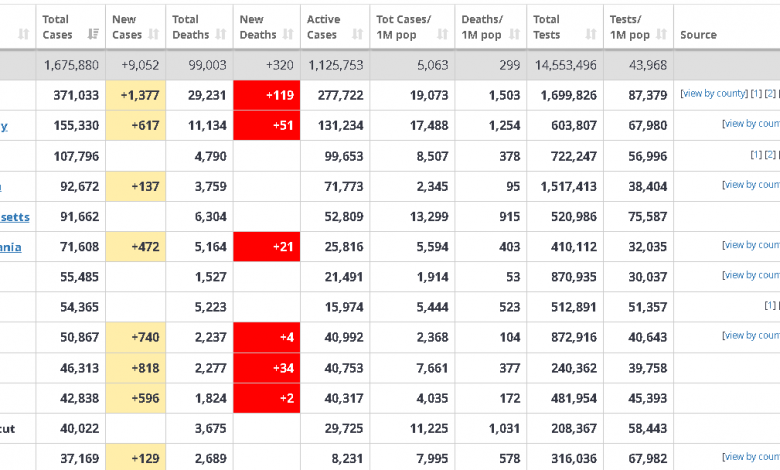The height and width of the screenshot is (470, 780).
Task: Click the Source column header
Action: 698,34
